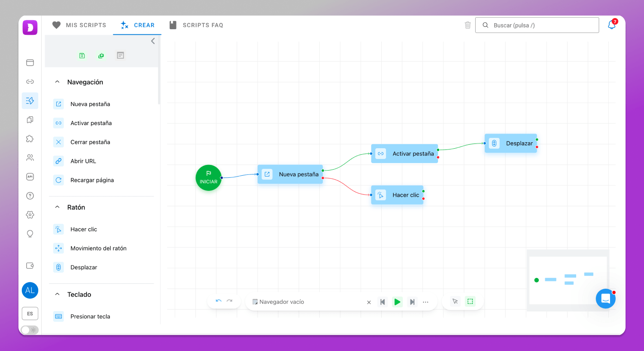644x351 pixels.
Task: Click the undo arrow in the bottom toolbar
Action: (x=219, y=302)
